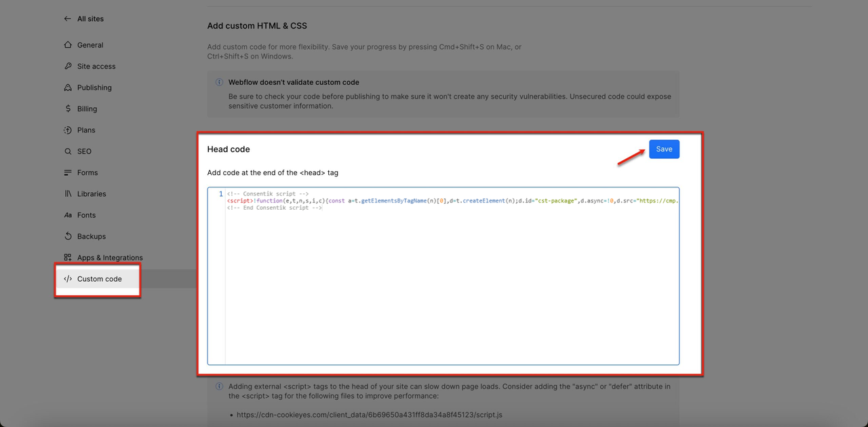Click the Backups restore icon
The height and width of the screenshot is (427, 868).
click(68, 236)
